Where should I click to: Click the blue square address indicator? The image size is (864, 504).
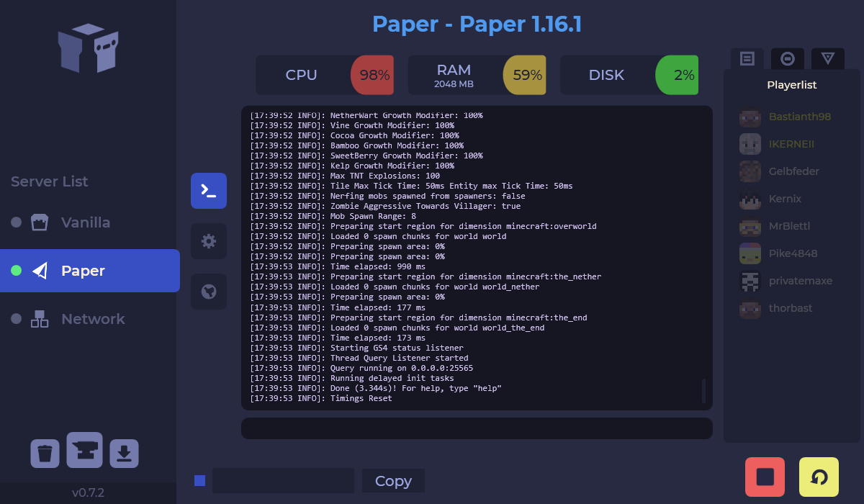click(200, 481)
